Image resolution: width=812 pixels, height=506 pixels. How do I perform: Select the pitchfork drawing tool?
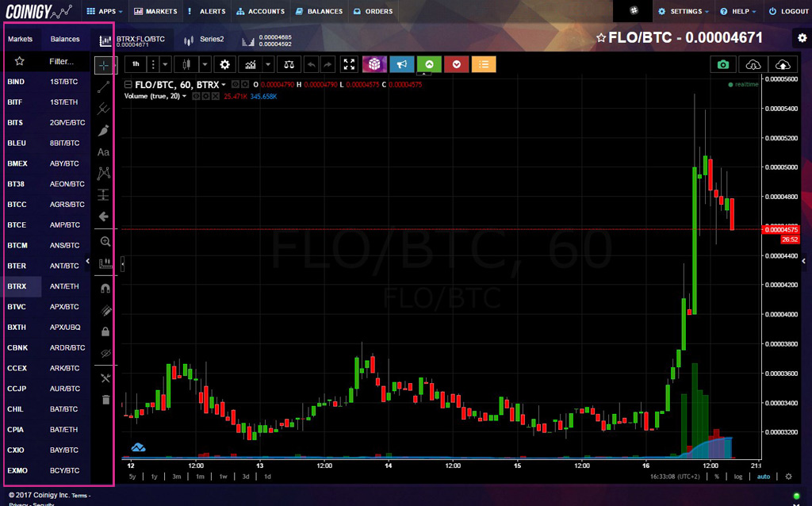click(104, 109)
